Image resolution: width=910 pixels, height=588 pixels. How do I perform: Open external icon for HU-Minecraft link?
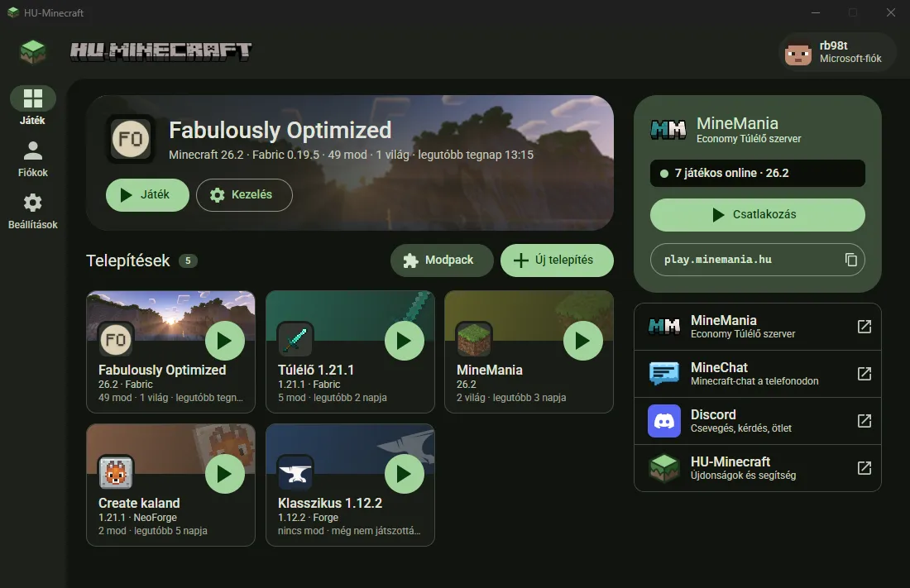click(x=864, y=468)
